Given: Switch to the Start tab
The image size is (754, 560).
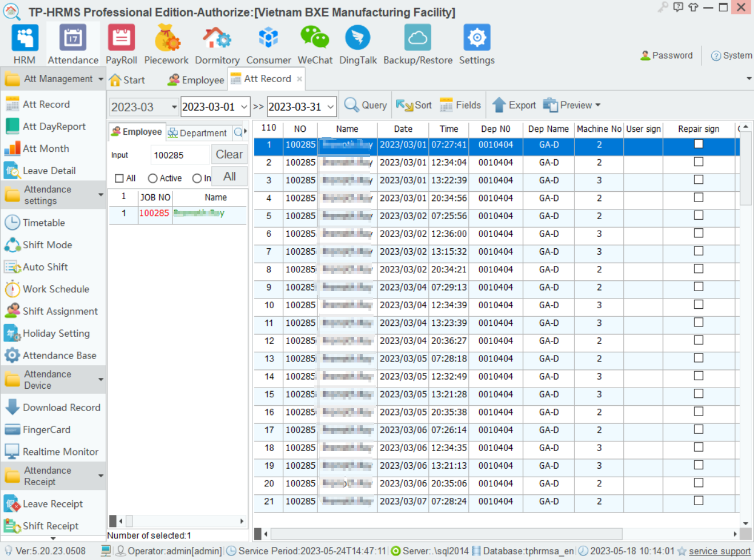Looking at the screenshot, I should click(127, 80).
